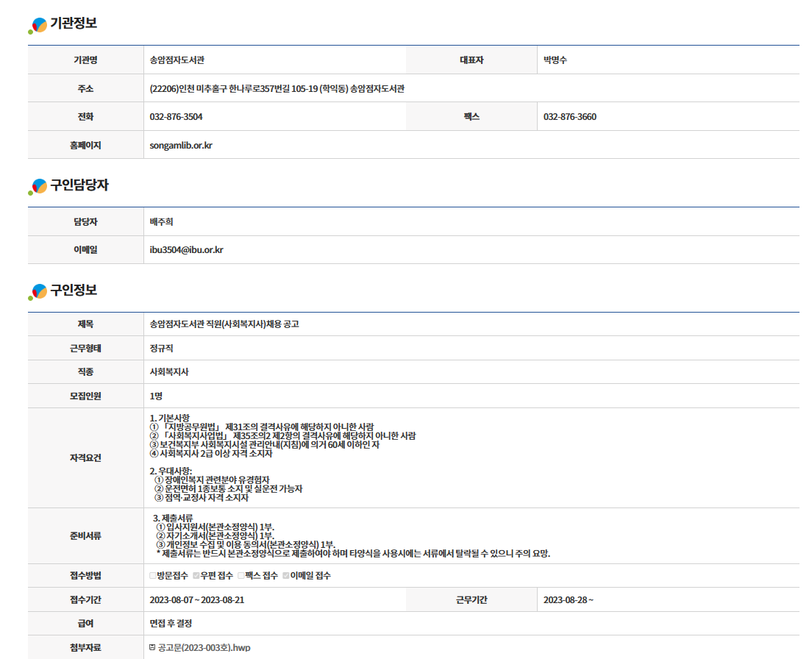Click the contact person name 배주희
The height and width of the screenshot is (659, 812).
161,222
